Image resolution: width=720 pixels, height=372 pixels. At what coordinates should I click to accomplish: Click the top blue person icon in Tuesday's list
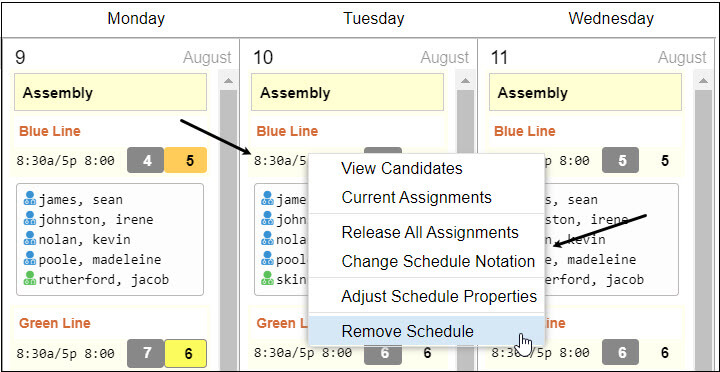coord(267,198)
